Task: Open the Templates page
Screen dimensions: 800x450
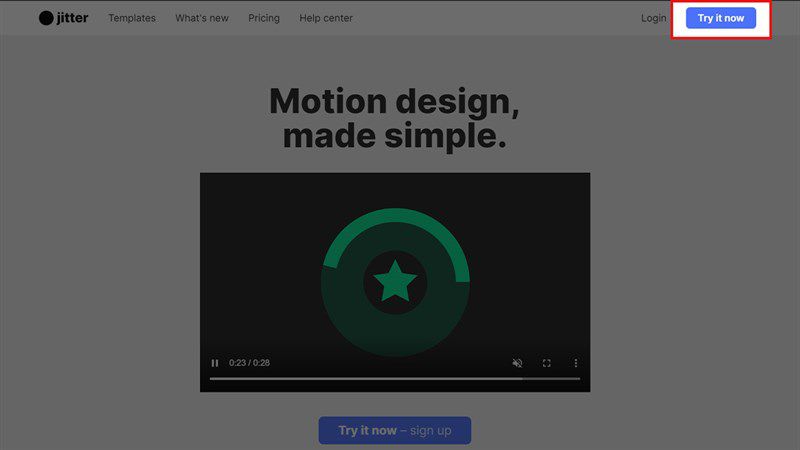Action: pyautogui.click(x=132, y=18)
